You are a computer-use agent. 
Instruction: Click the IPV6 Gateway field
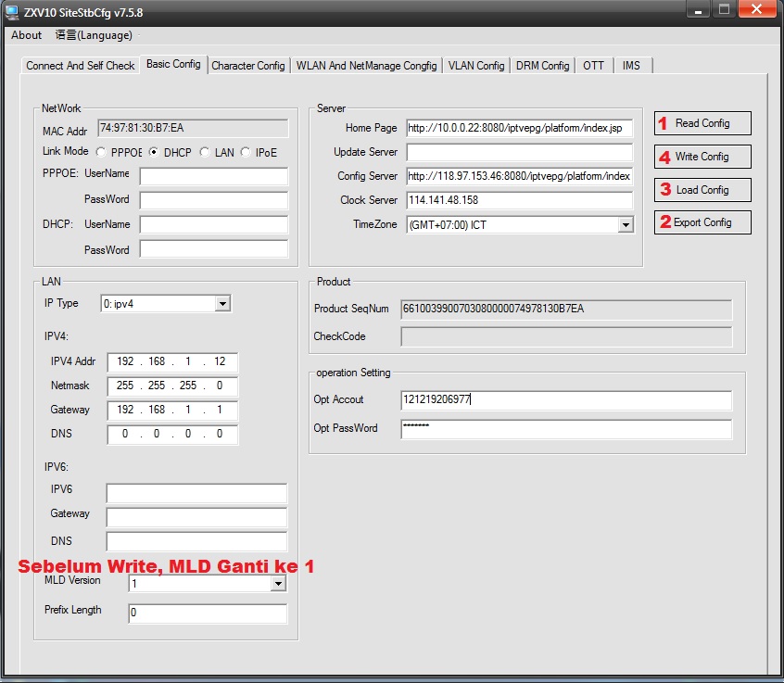point(196,517)
